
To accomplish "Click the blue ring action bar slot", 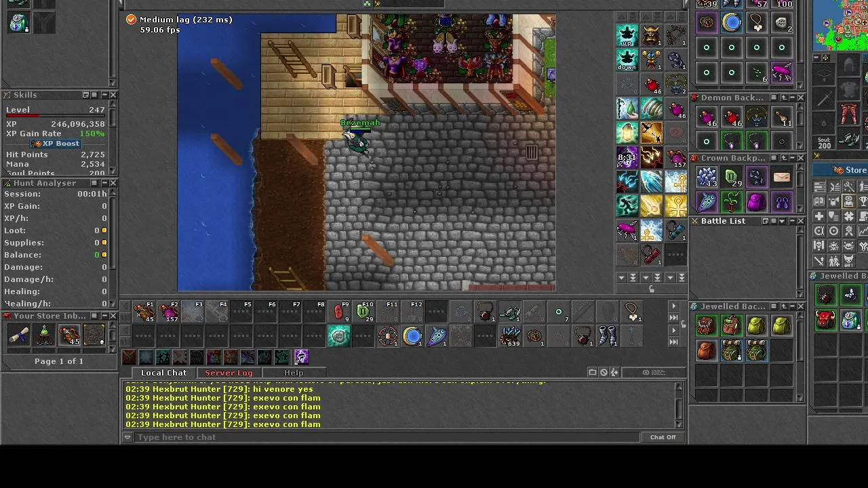I will [412, 336].
